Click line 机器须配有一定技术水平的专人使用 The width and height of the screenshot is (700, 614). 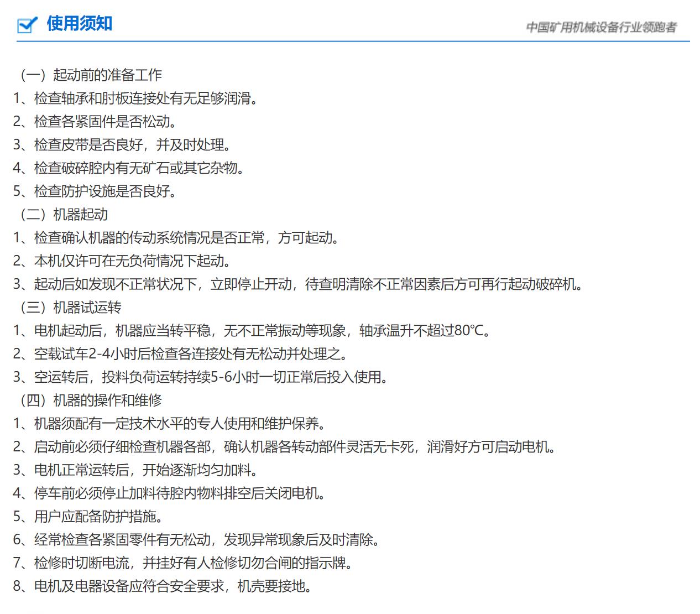coord(169,424)
